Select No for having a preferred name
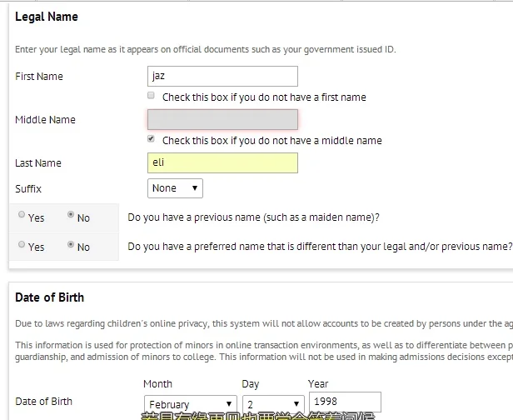 71,244
